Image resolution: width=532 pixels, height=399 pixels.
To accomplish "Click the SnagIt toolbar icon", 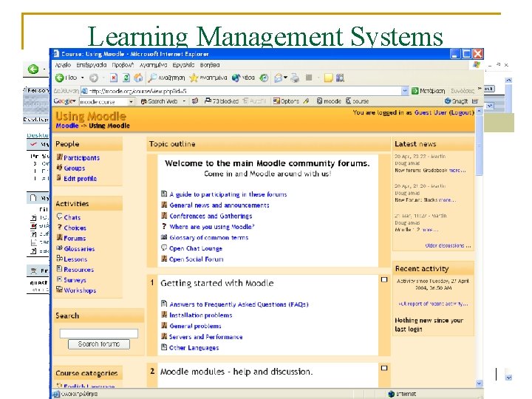I will tap(448, 101).
